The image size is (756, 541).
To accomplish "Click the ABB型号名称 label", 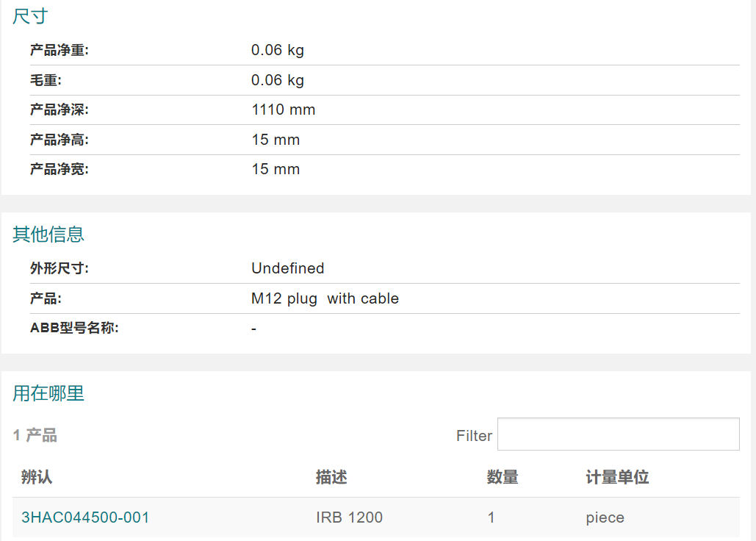I will (74, 328).
